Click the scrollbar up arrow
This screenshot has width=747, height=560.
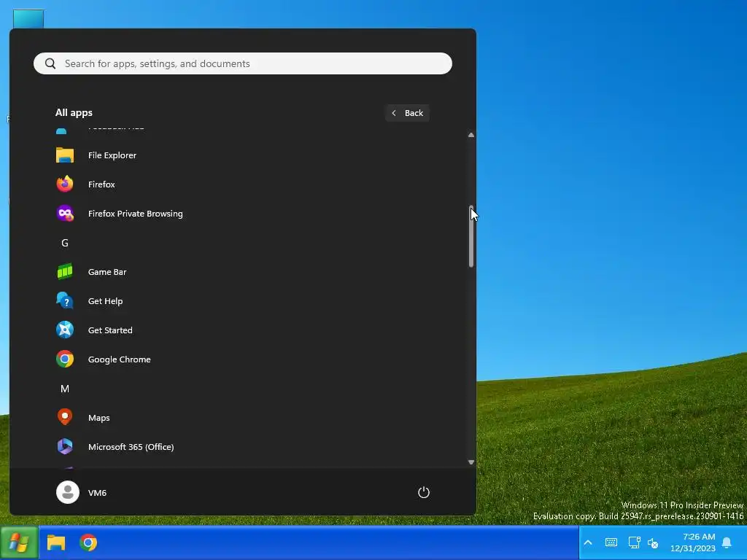pyautogui.click(x=471, y=135)
